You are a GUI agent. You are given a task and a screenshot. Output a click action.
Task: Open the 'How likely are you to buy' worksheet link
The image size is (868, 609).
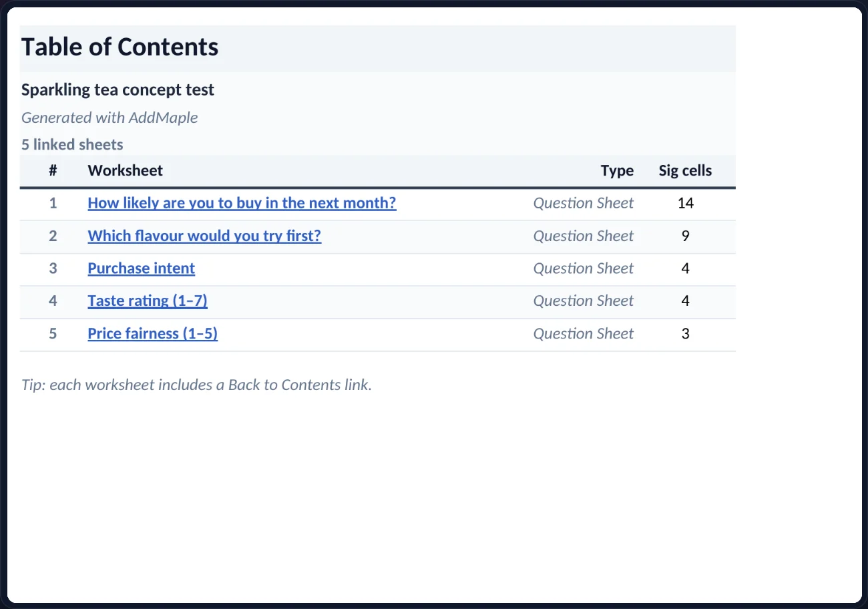pos(242,203)
